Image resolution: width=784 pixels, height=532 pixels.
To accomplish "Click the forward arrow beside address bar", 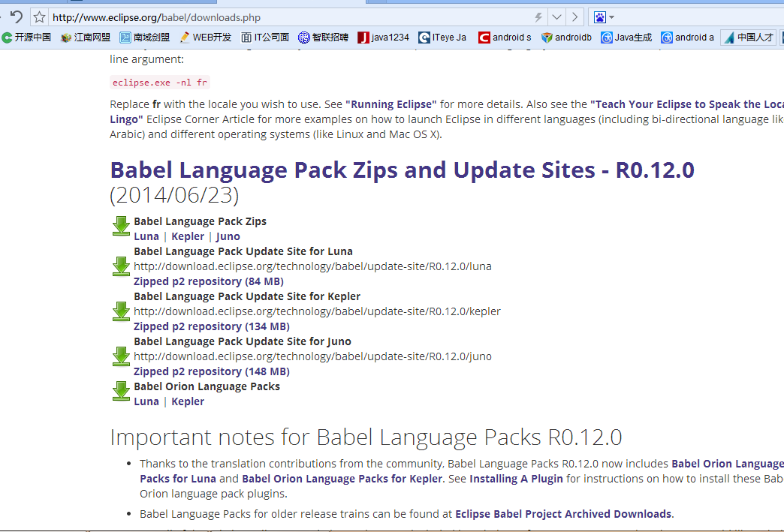I will click(574, 17).
